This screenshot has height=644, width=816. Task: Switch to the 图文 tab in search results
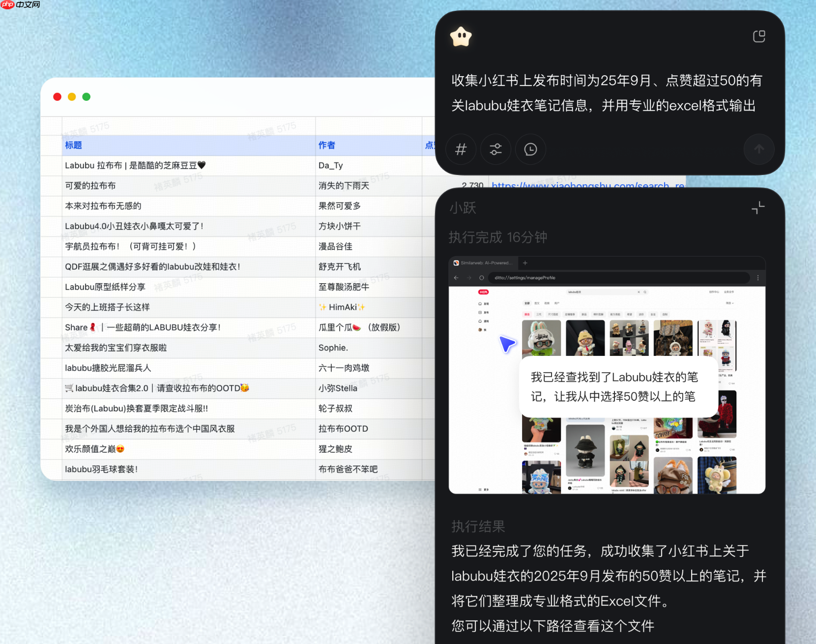point(537,303)
